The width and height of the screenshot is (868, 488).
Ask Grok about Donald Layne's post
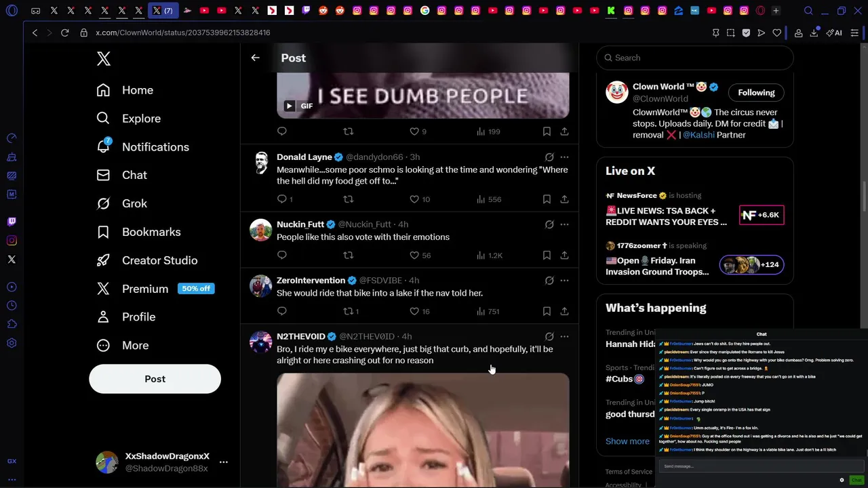pos(549,157)
